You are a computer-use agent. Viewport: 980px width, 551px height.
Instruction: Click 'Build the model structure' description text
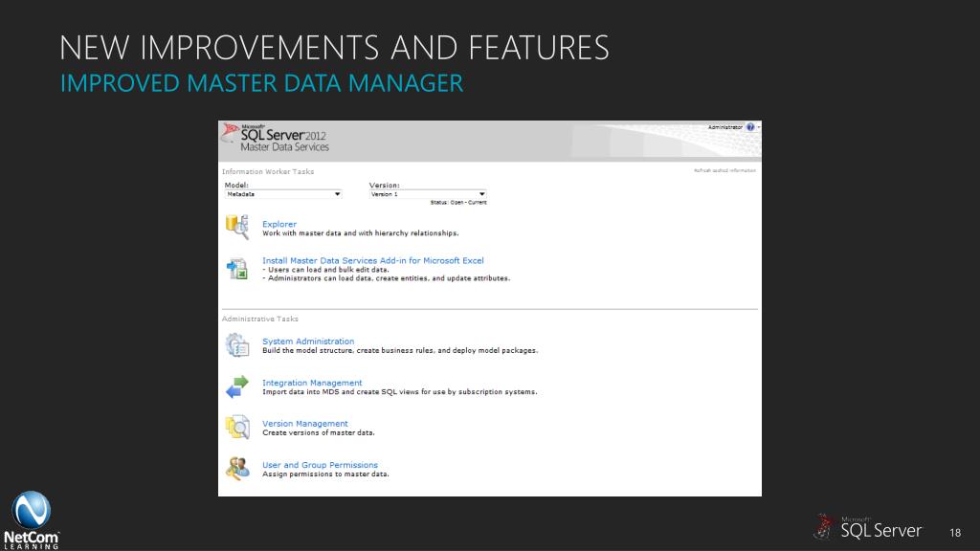click(x=400, y=351)
